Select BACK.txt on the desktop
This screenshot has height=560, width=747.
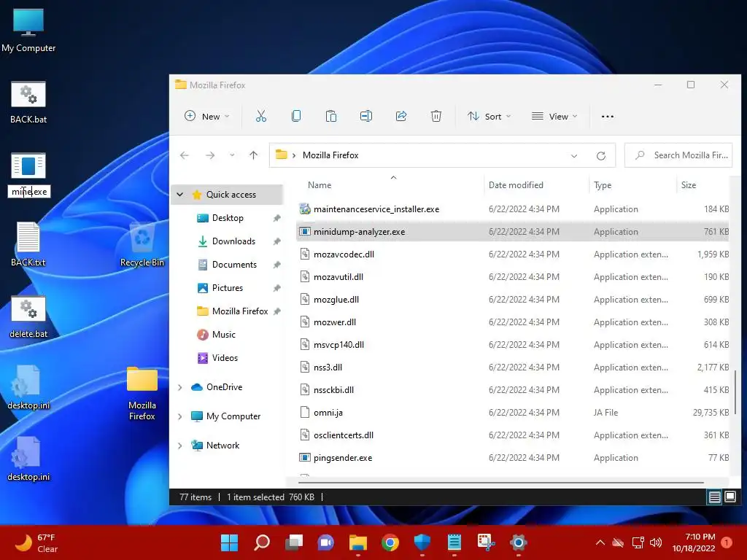click(x=28, y=244)
